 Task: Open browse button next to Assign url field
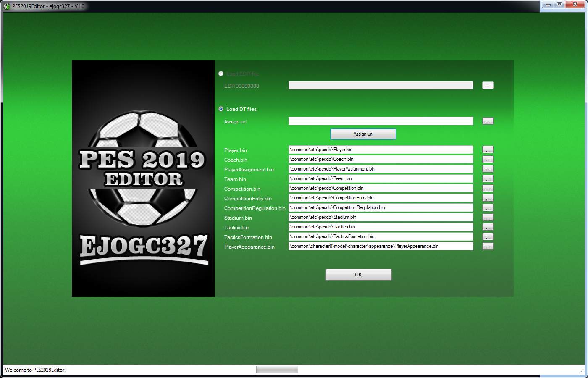pyautogui.click(x=488, y=121)
